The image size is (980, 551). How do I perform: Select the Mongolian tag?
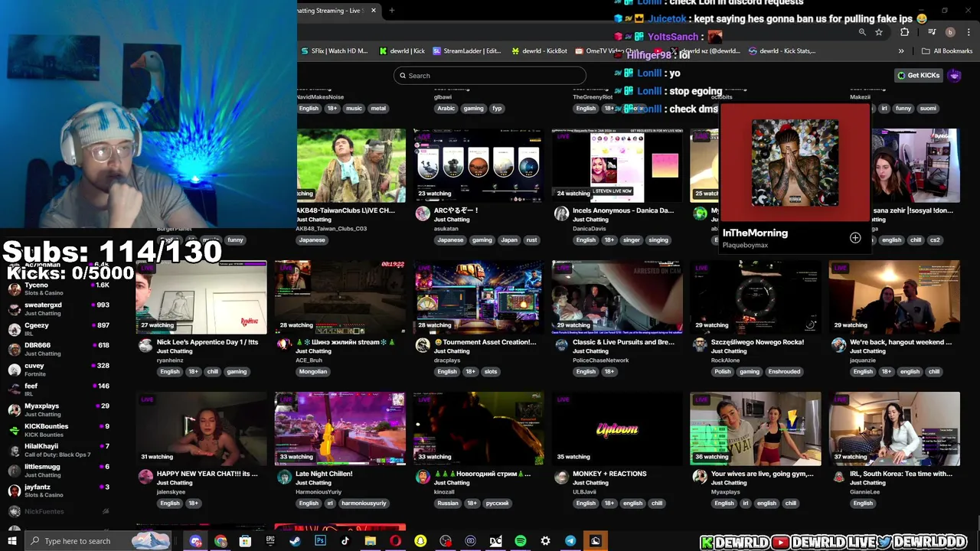(313, 372)
